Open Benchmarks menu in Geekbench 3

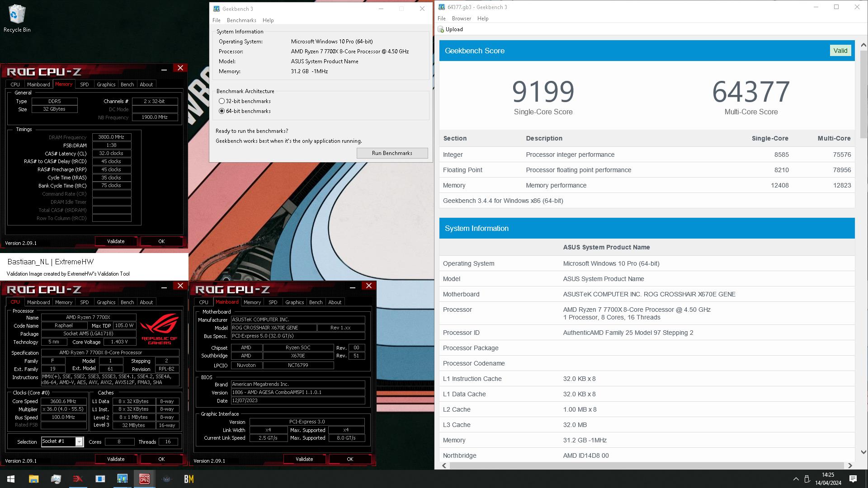pos(241,20)
